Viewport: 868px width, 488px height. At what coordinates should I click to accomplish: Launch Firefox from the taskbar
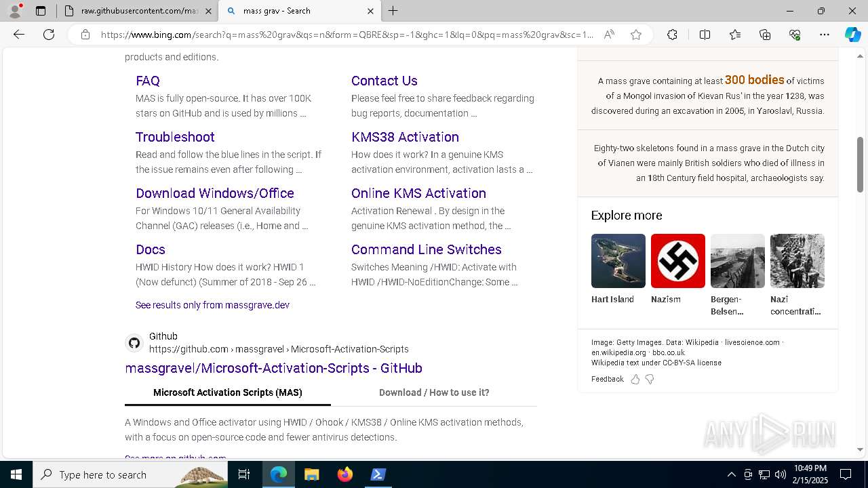tap(345, 474)
